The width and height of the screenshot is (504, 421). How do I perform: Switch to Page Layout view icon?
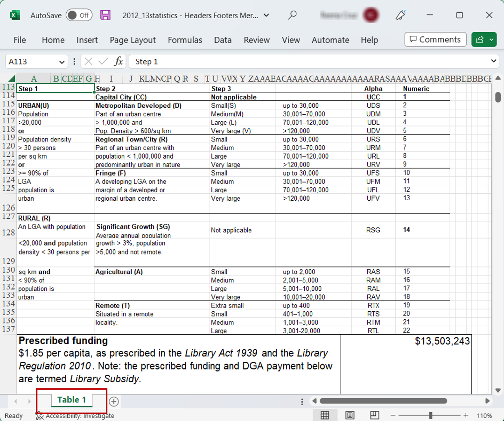(350, 415)
